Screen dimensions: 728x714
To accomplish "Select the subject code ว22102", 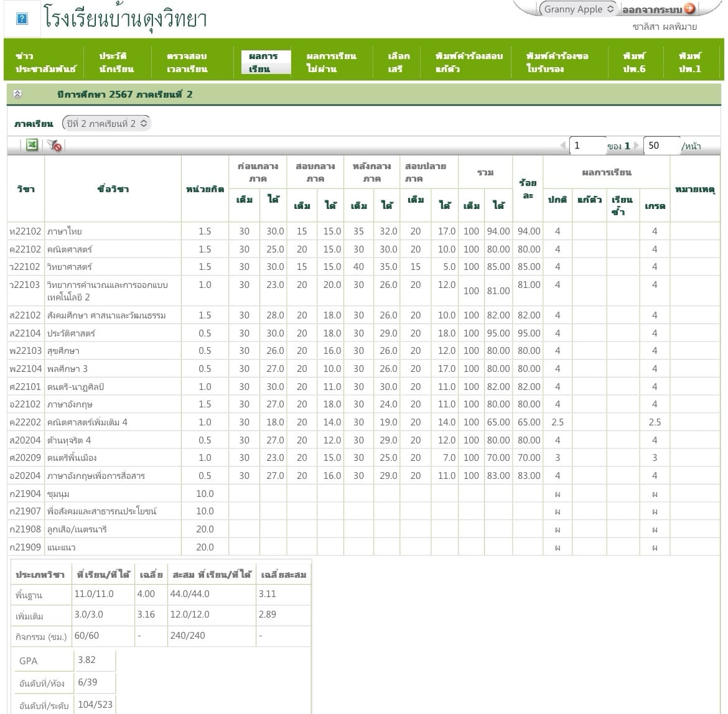I will pos(26,267).
